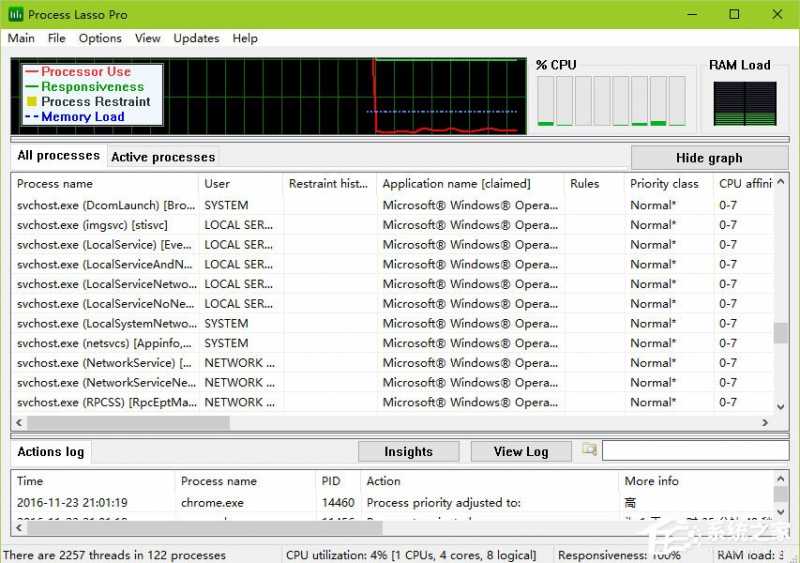Switch to the Active processes tab

(163, 157)
